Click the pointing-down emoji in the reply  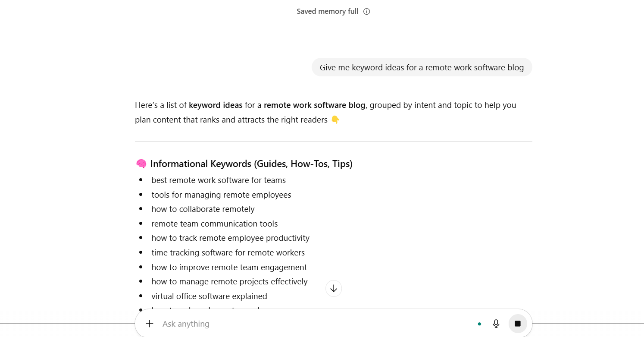coord(335,120)
